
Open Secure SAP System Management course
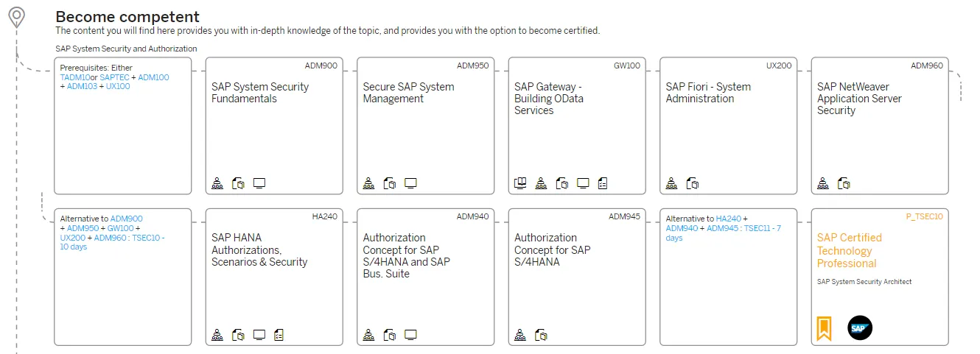(408, 93)
